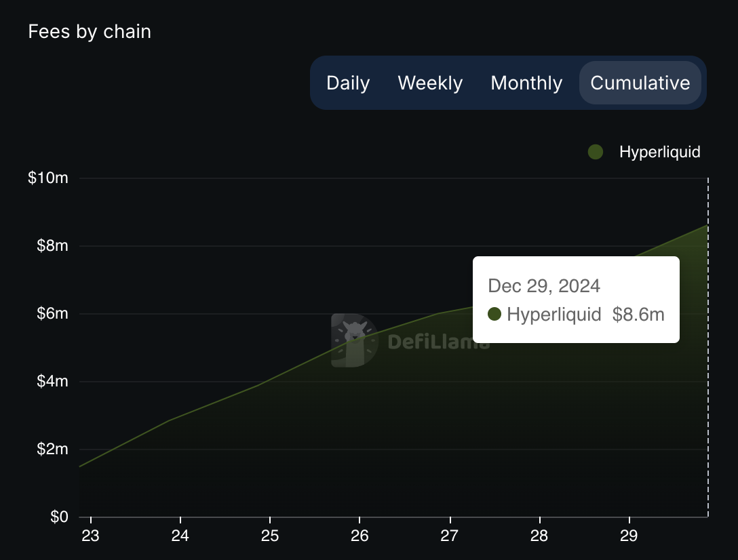This screenshot has height=560, width=738.
Task: Select the Cumulative tab
Action: point(640,83)
